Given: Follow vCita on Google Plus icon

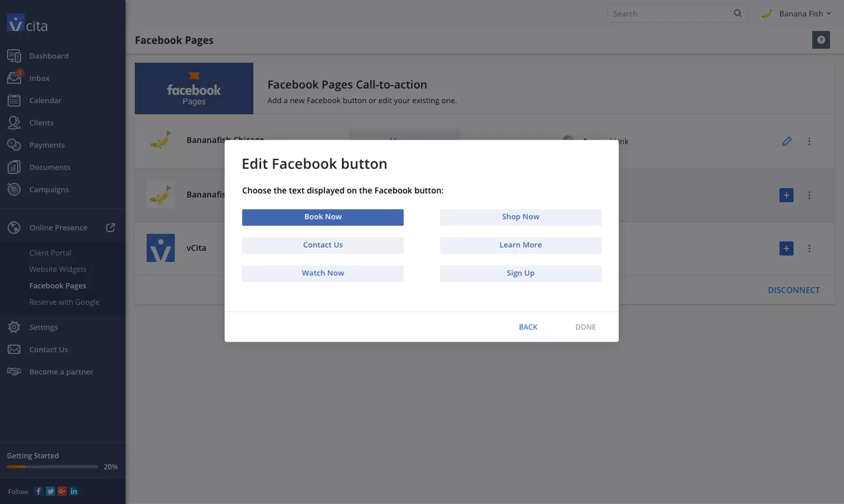Looking at the screenshot, I should 62,491.
